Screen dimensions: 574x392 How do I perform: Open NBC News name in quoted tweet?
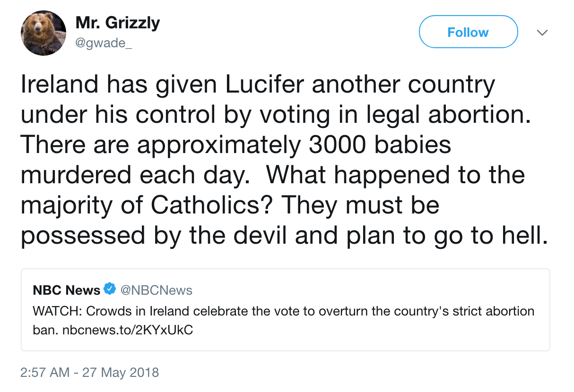pyautogui.click(x=66, y=290)
